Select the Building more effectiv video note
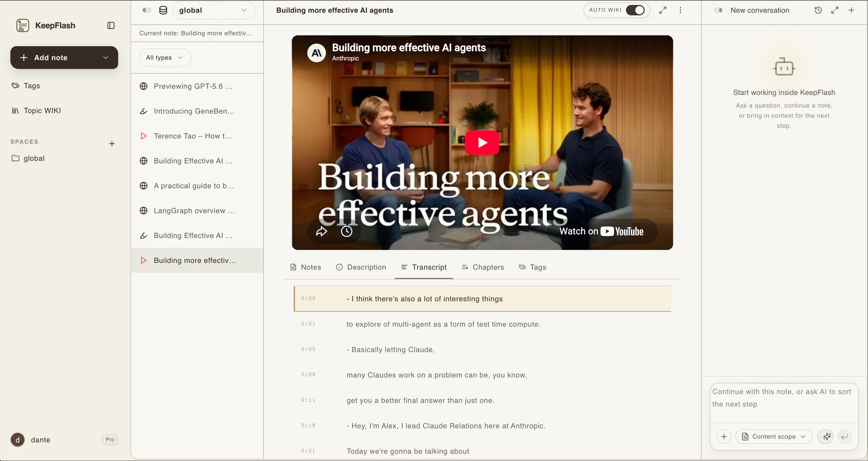The width and height of the screenshot is (868, 461). (197, 260)
